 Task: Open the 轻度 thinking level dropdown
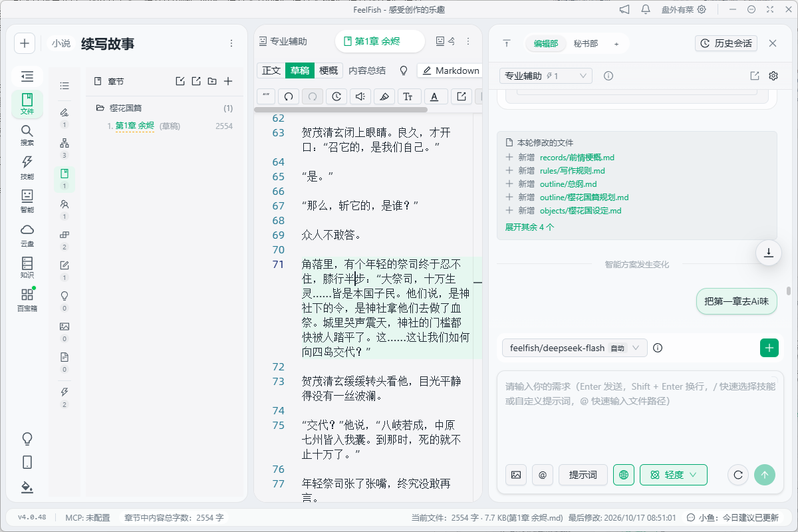(674, 475)
